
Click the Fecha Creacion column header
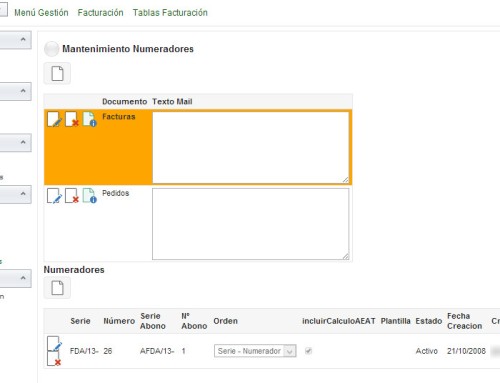click(464, 321)
